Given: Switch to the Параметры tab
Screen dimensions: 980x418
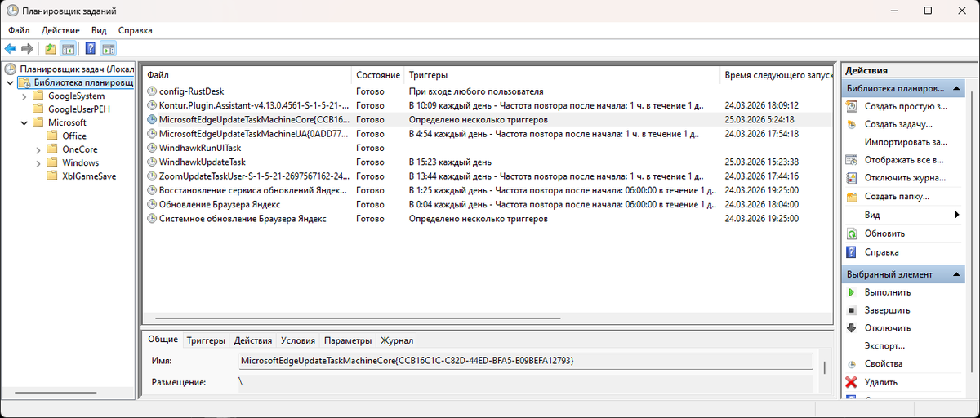Looking at the screenshot, I should tap(348, 340).
